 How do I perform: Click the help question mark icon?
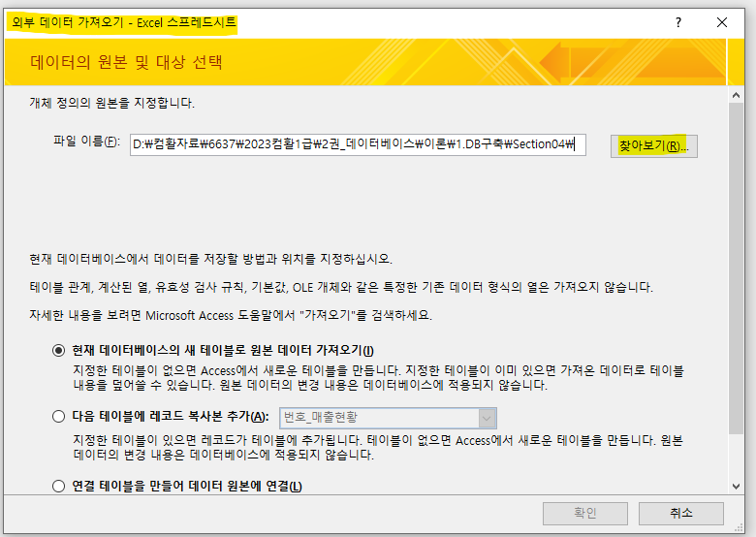click(x=678, y=22)
